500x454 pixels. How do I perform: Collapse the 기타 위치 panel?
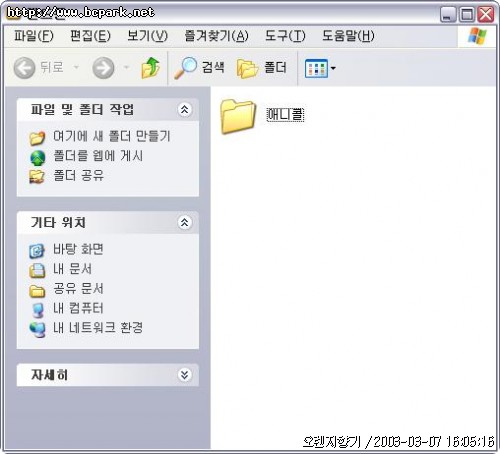(184, 222)
